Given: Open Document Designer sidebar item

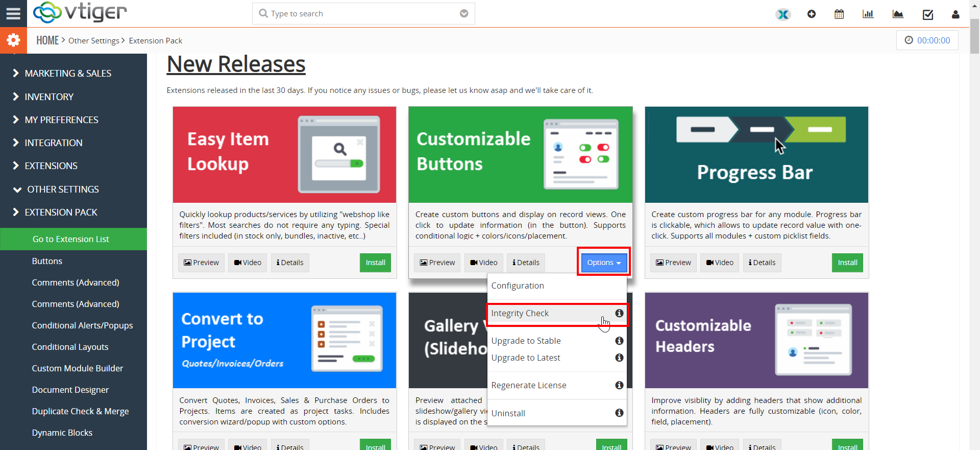Looking at the screenshot, I should (70, 390).
